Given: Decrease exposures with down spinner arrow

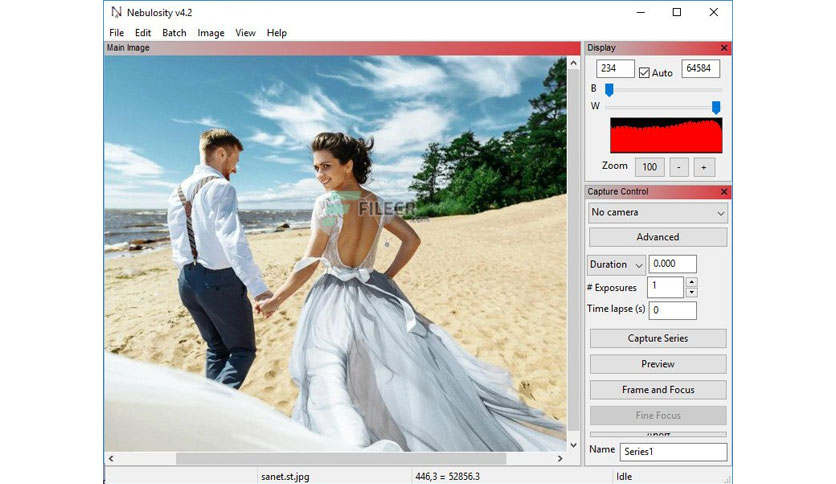Looking at the screenshot, I should pyautogui.click(x=692, y=292).
